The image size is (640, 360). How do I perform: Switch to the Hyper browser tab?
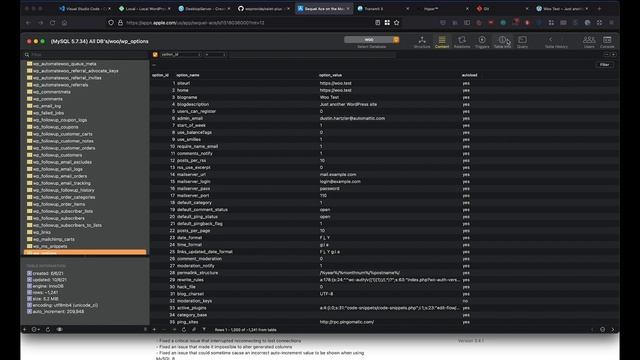[442, 9]
